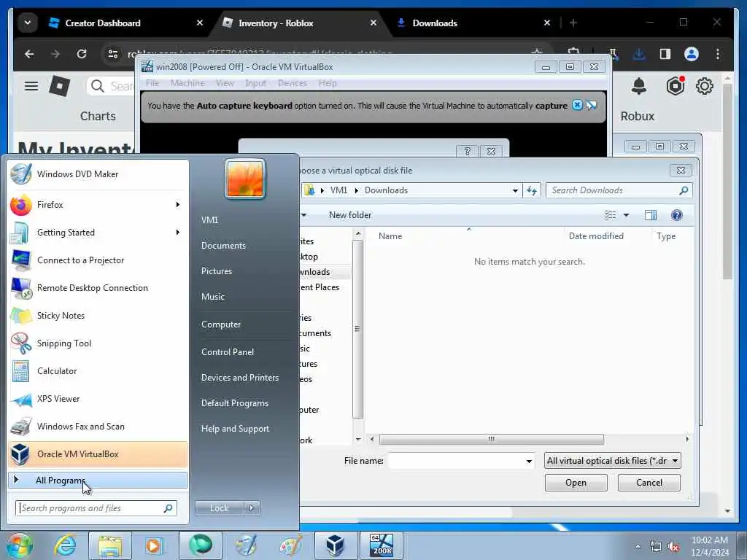Click Open in the file dialog
The image size is (747, 560).
576,483
